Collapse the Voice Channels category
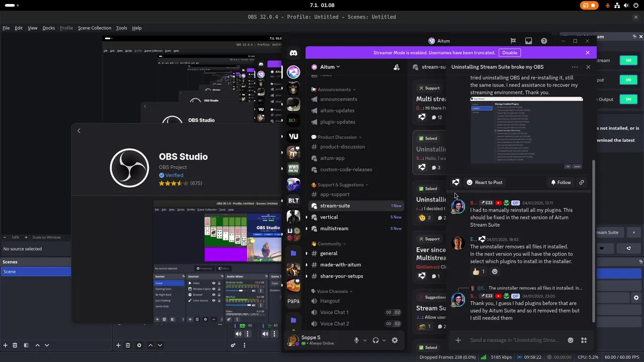The image size is (644, 362). coord(332,292)
